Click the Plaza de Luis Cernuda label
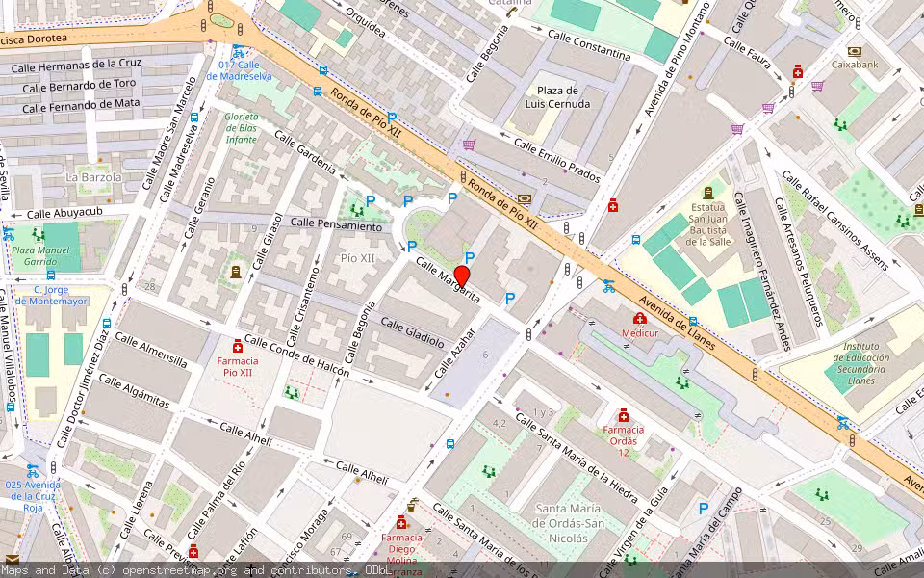Viewport: 924px width, 578px height. point(557,97)
